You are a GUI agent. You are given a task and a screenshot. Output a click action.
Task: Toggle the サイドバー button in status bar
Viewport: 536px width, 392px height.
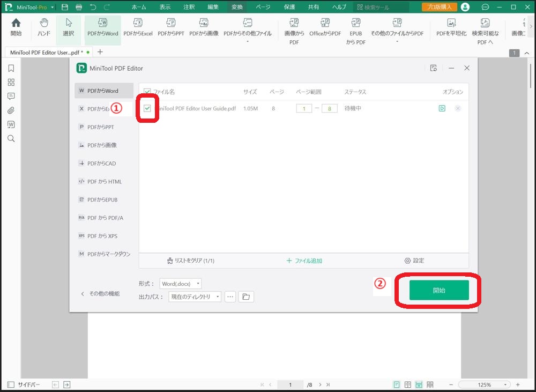pos(24,385)
